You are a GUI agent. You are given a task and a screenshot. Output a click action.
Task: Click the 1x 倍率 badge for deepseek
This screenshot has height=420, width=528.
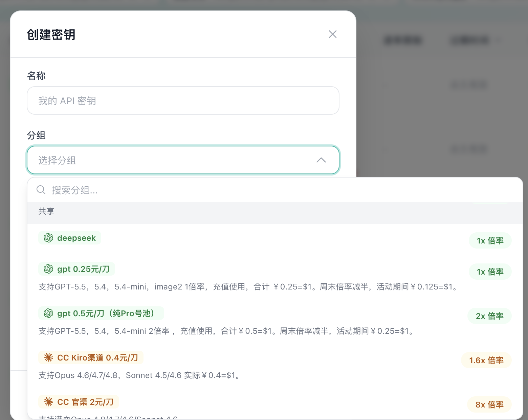tap(490, 241)
